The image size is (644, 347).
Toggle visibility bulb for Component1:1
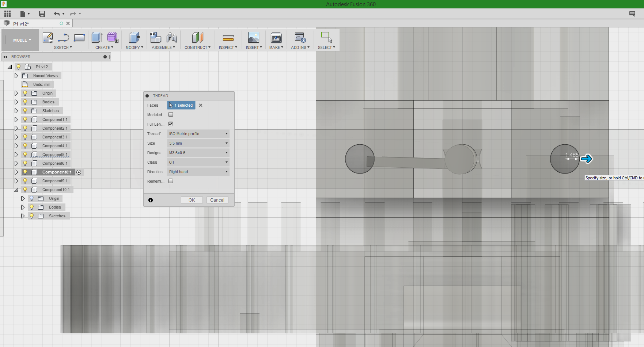(25, 119)
